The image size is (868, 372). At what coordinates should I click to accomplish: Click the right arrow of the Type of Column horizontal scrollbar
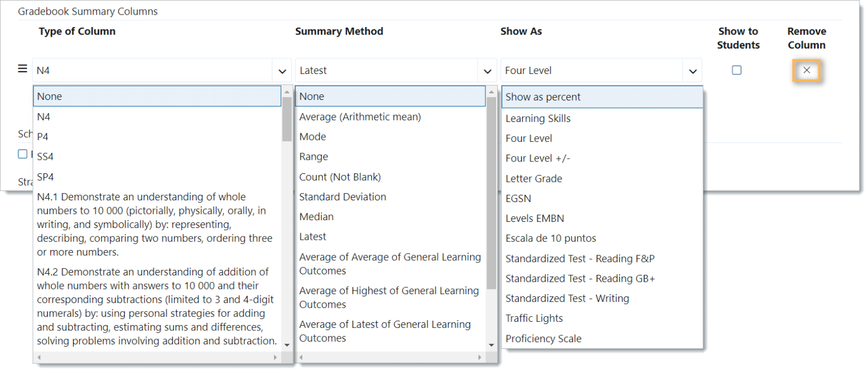pyautogui.click(x=276, y=357)
